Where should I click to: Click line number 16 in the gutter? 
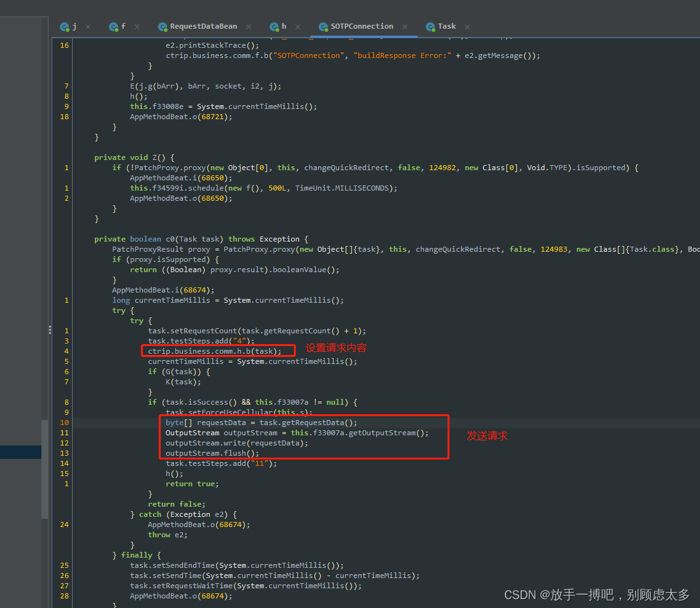pos(64,45)
